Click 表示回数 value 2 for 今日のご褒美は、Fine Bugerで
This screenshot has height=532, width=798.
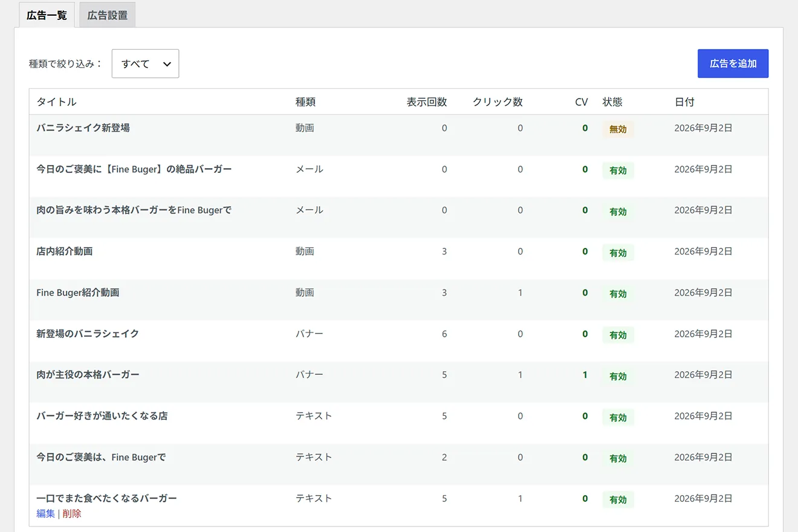(x=444, y=458)
